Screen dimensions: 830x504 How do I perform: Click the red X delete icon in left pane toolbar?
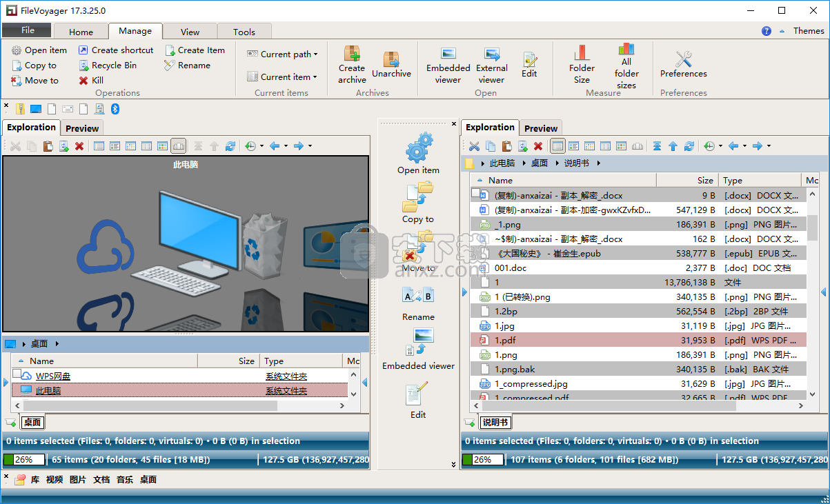[79, 146]
